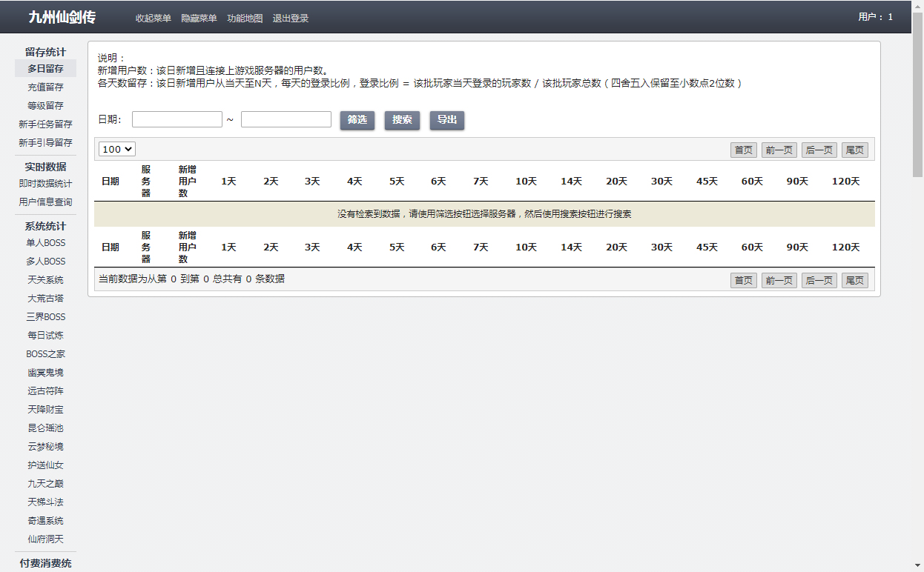Click upper table 日期 column header
924x572 pixels.
pos(110,182)
